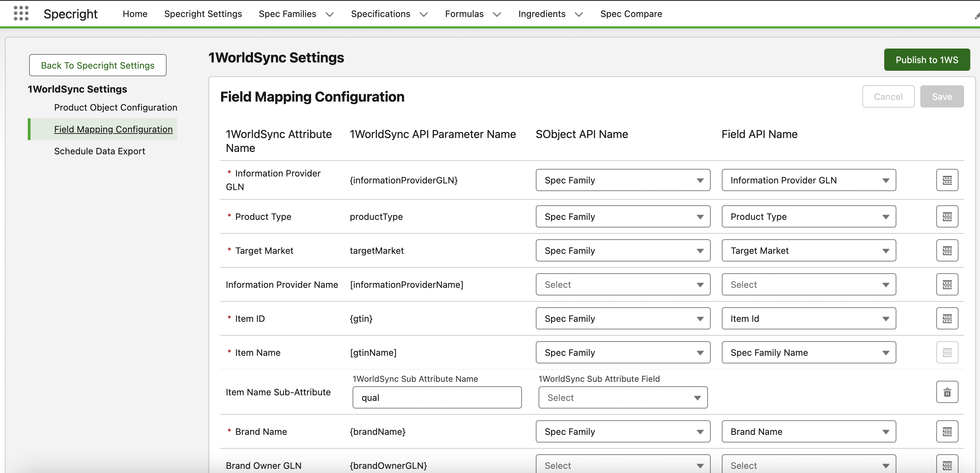
Task: Open Schedule Data Export section
Action: (x=99, y=151)
